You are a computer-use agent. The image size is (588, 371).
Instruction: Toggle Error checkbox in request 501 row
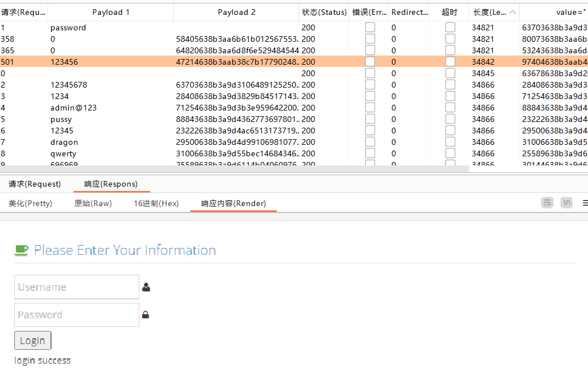[x=370, y=62]
